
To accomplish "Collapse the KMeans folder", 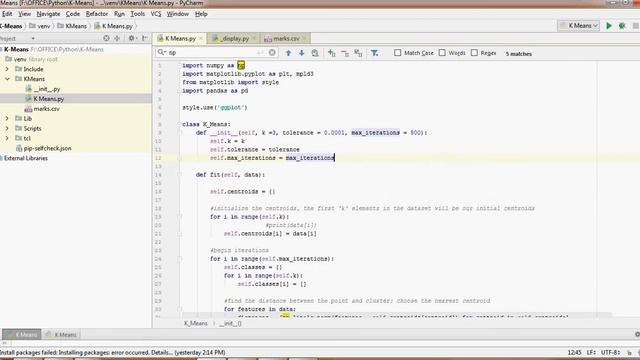I will 7,79.
